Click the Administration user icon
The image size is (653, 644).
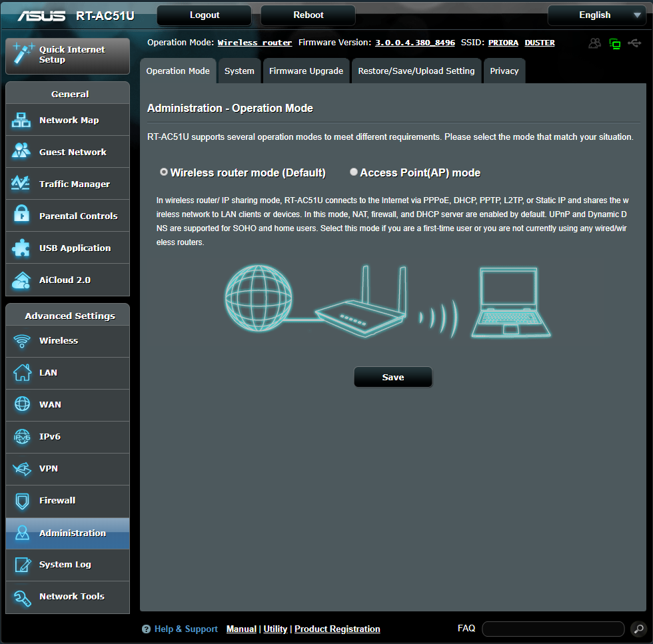point(22,533)
